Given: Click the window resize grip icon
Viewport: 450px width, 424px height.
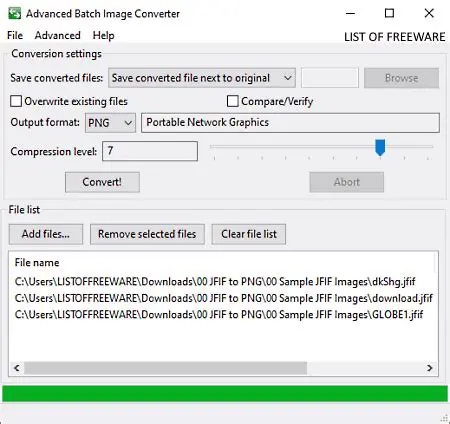Looking at the screenshot, I should point(445,418).
